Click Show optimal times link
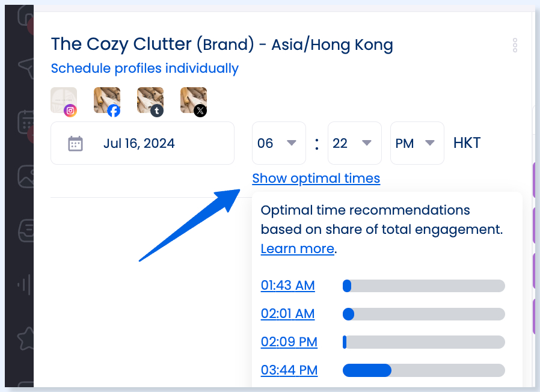The height and width of the screenshot is (392, 540). pos(316,179)
